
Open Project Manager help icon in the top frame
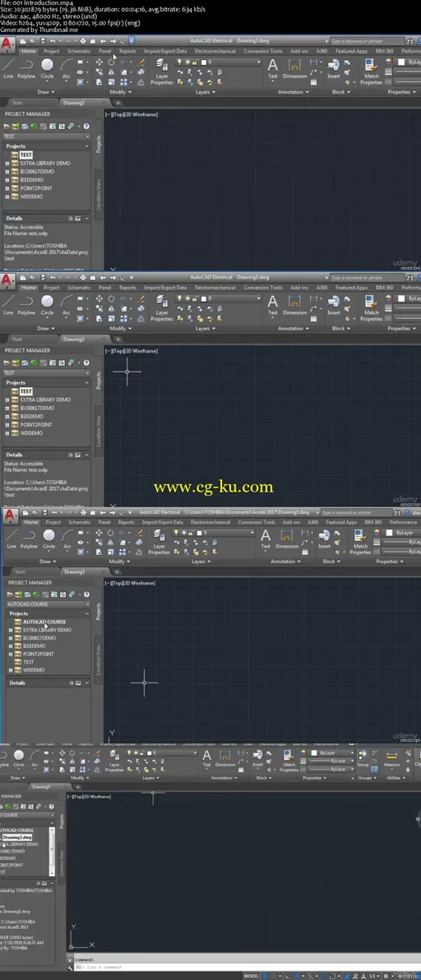(x=86, y=127)
